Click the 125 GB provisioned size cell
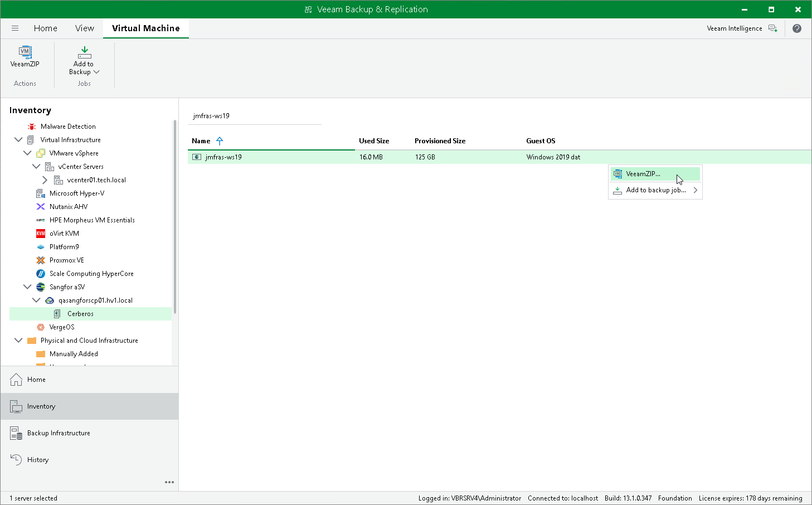This screenshot has width=812, height=505. tap(425, 157)
